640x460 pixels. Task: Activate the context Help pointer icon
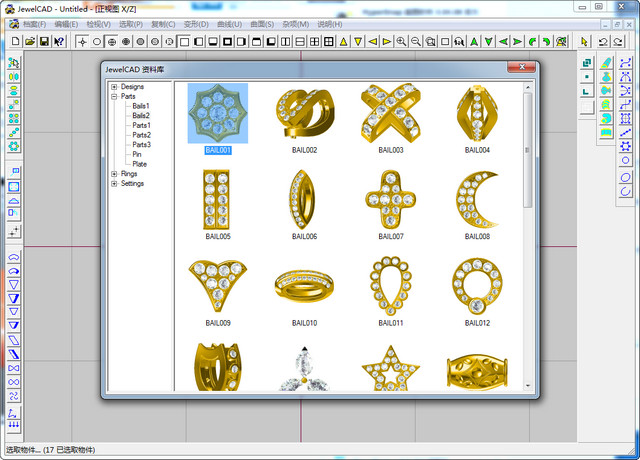pyautogui.click(x=59, y=41)
